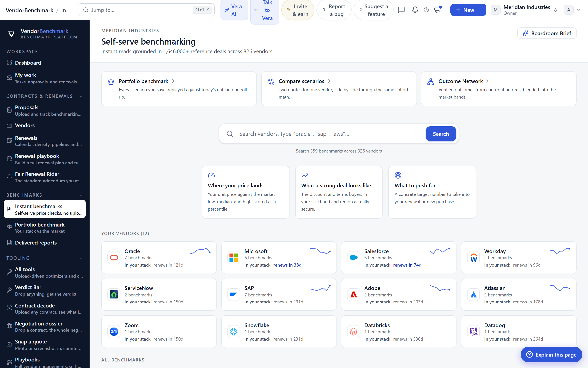The image size is (588, 368).
Task: Click the VendorBenchmark breadcrumb link
Action: pyautogui.click(x=29, y=10)
